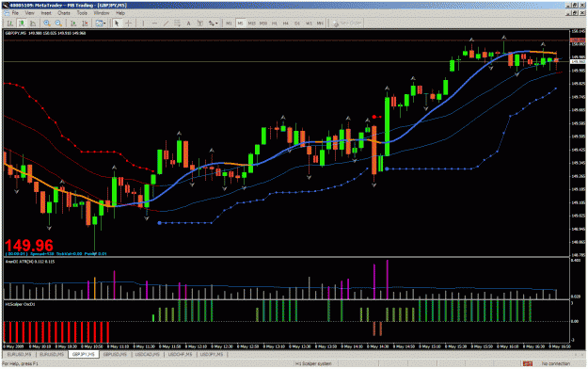Image resolution: width=588 pixels, height=369 pixels.
Task: Switch chart to line chart type
Action: point(33,24)
